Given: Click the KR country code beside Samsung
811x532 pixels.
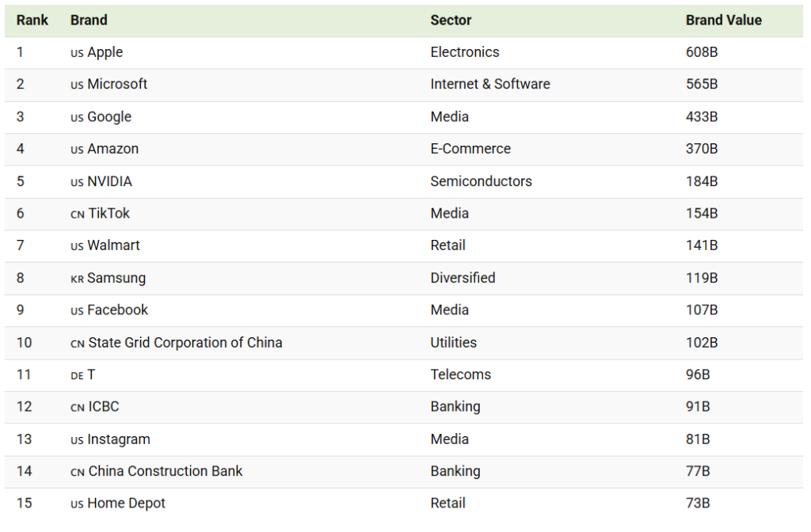Looking at the screenshot, I should coord(77,279).
